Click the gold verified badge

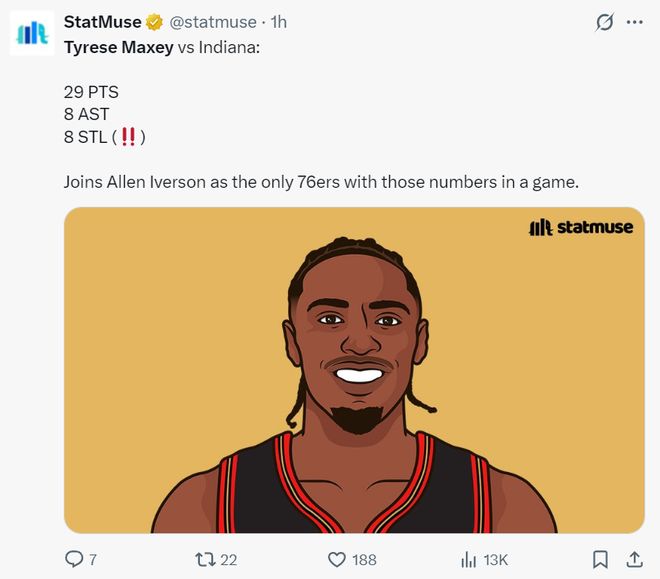tap(156, 23)
